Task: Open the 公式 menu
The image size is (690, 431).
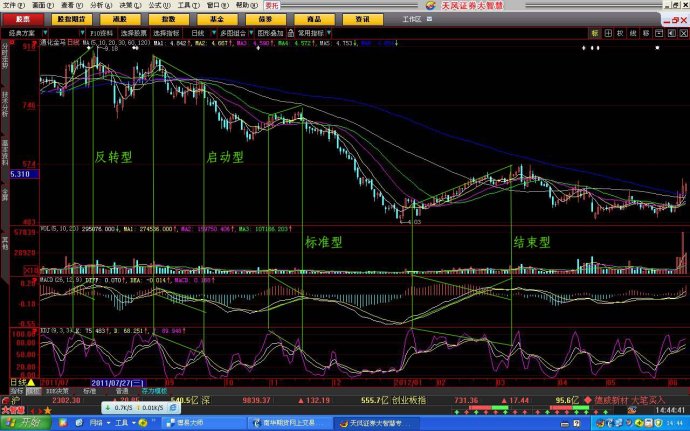Action: [x=159, y=5]
